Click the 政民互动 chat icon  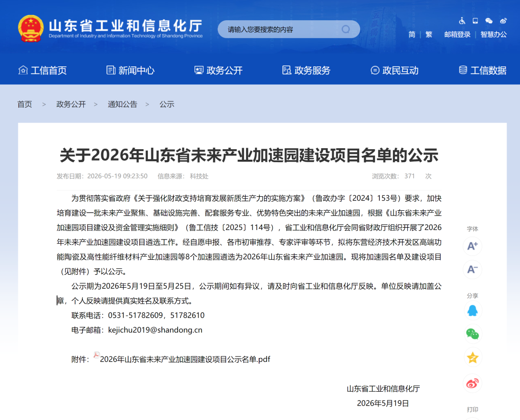click(x=375, y=70)
